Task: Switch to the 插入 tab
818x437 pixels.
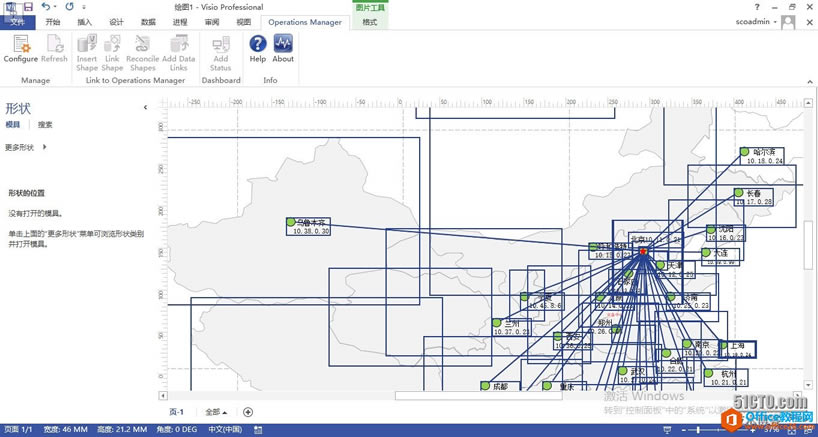Action: coord(85,22)
